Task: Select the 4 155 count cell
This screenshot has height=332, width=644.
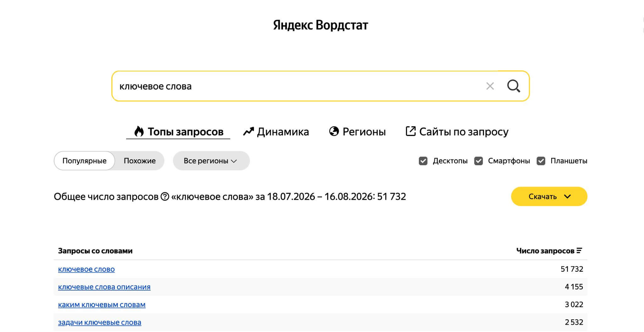Action: click(574, 287)
